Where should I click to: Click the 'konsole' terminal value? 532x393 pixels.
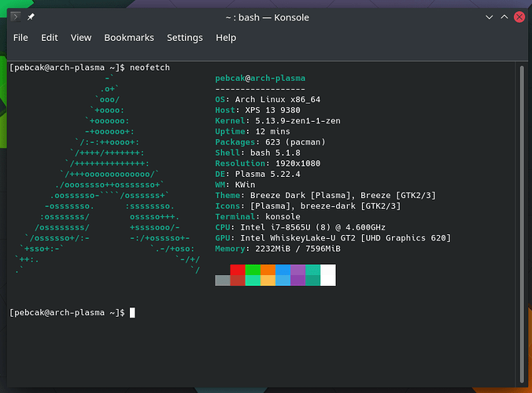[283, 216]
